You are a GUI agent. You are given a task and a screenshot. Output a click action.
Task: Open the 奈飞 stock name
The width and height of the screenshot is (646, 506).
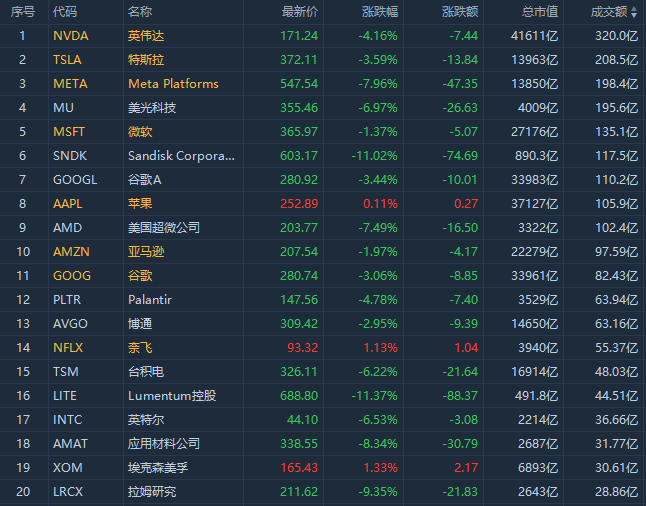[x=140, y=347]
